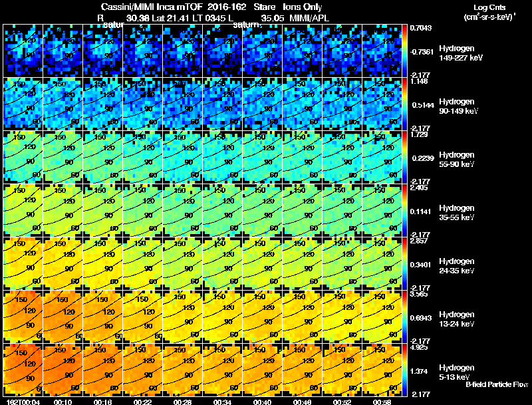
Task: Click the 00:58 time axis label
Action: pos(382,402)
